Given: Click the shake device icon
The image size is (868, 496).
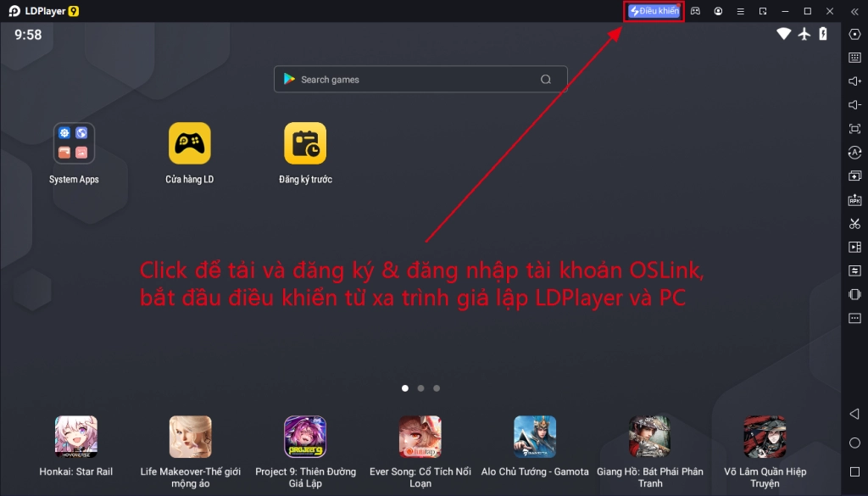Looking at the screenshot, I should 854,294.
